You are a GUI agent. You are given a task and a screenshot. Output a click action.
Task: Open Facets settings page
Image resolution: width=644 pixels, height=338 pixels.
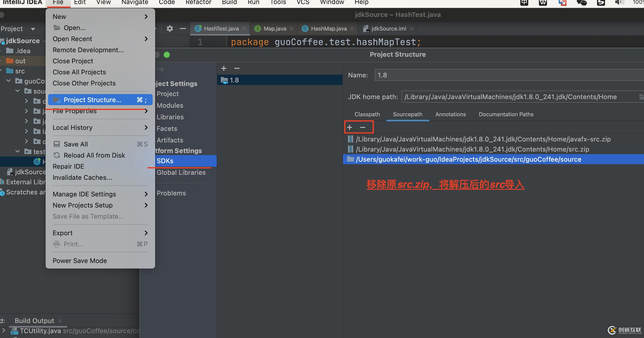click(167, 129)
